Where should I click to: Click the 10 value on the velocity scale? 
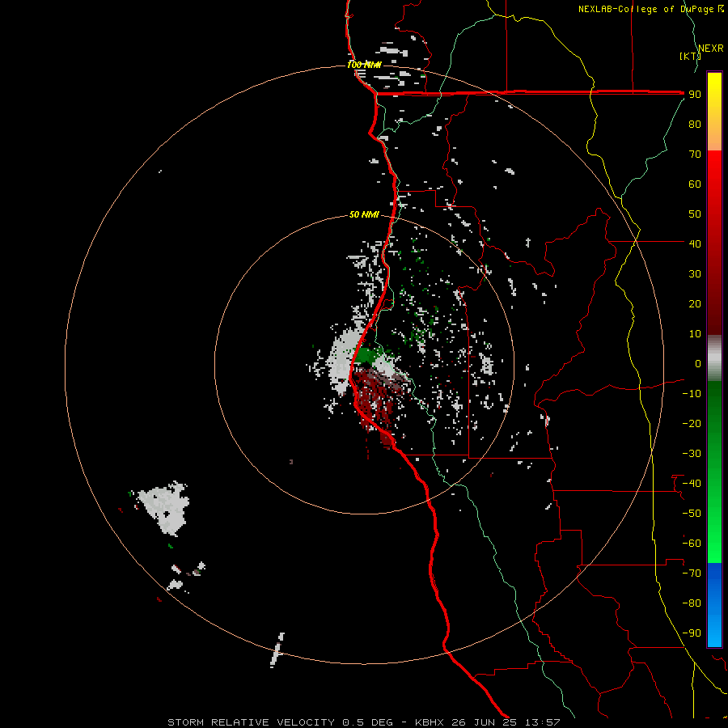[695, 334]
